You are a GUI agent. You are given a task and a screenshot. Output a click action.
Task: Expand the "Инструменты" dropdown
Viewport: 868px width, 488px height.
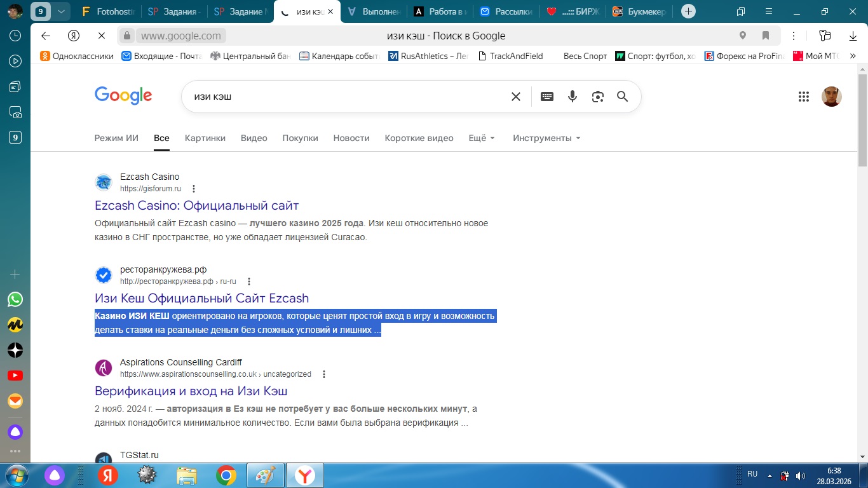tap(547, 138)
